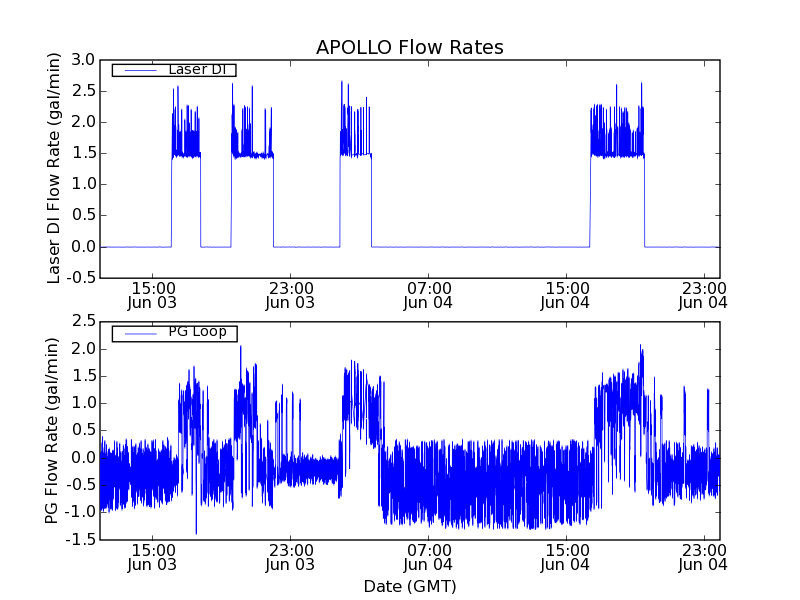Click "23:00 Jun 04" under the PG Loop plot
The height and width of the screenshot is (600, 800).
click(703, 558)
